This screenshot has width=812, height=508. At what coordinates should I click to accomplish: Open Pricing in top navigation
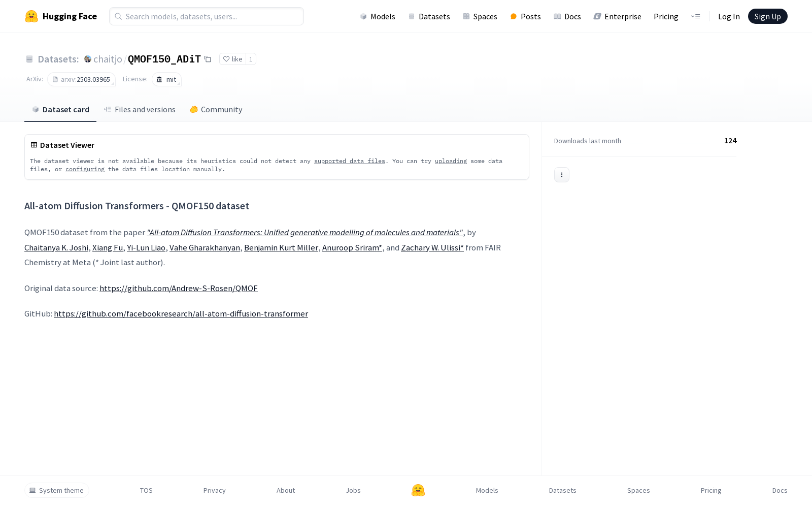pos(666,16)
